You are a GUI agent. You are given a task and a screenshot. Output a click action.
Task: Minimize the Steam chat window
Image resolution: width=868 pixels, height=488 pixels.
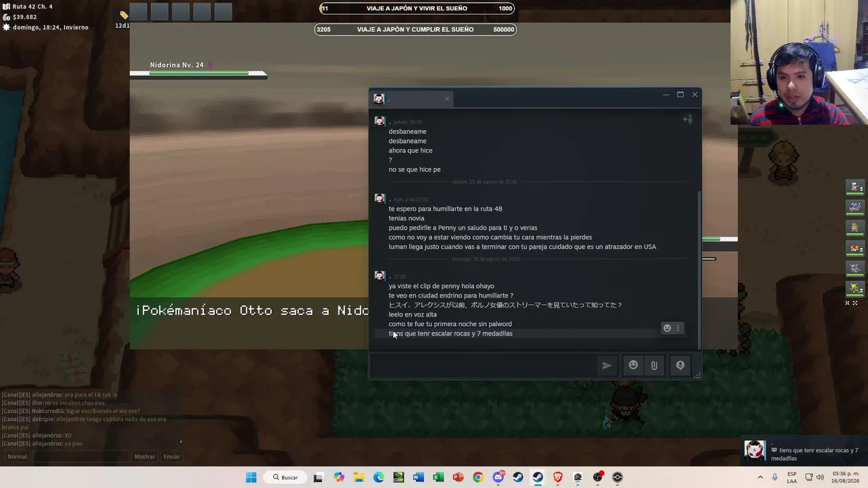(x=665, y=95)
